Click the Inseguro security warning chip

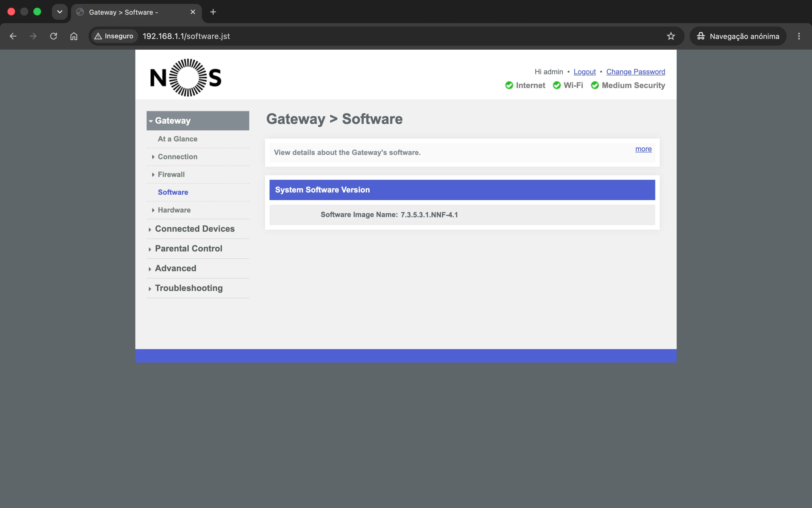click(x=114, y=36)
